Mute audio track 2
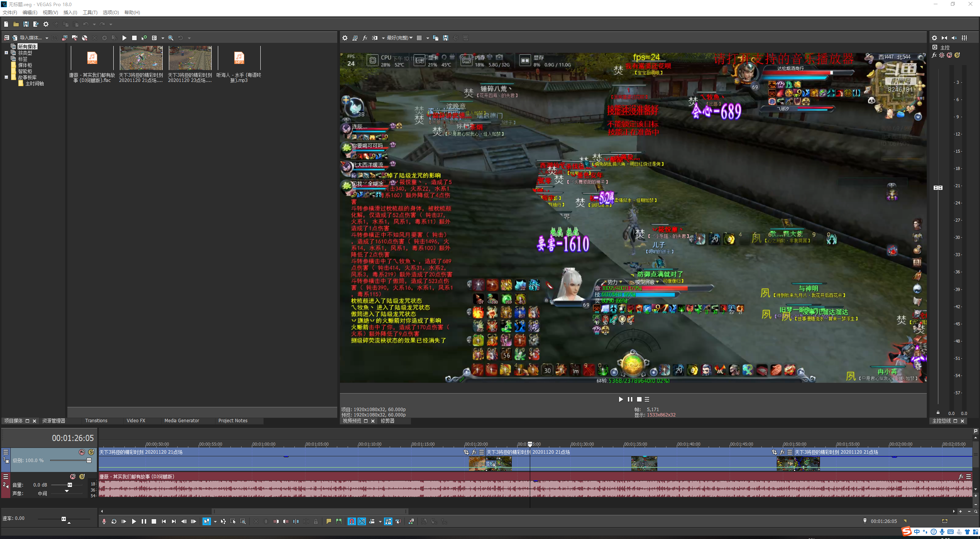Screen dimensions: 980x539 click(73, 477)
